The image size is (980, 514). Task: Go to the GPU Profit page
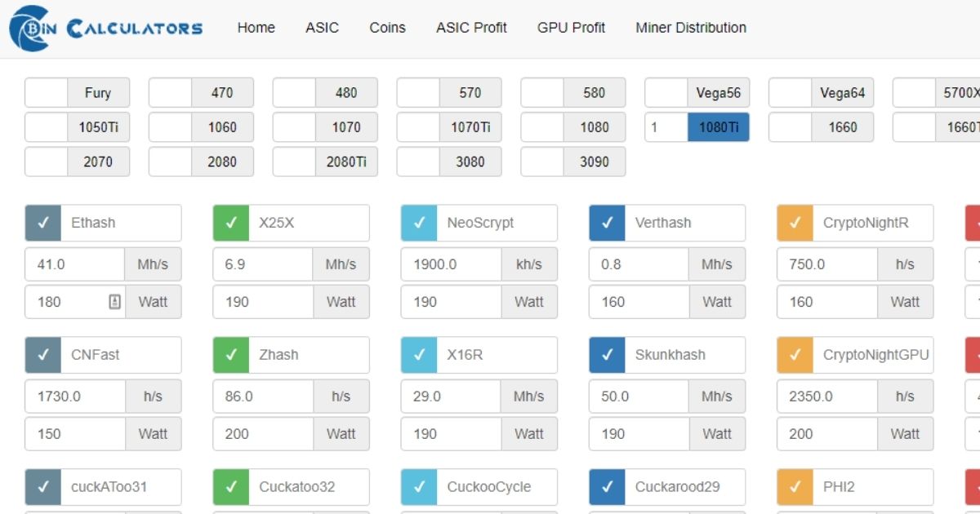point(571,28)
